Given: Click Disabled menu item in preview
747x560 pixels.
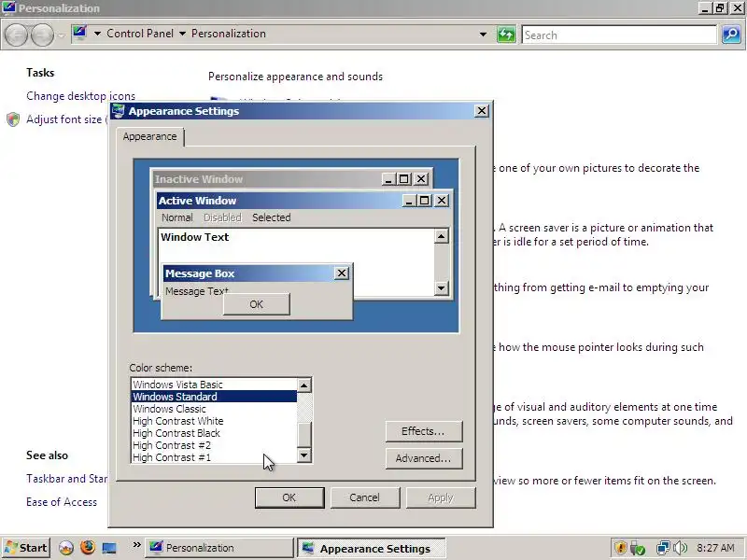Looking at the screenshot, I should (222, 217).
